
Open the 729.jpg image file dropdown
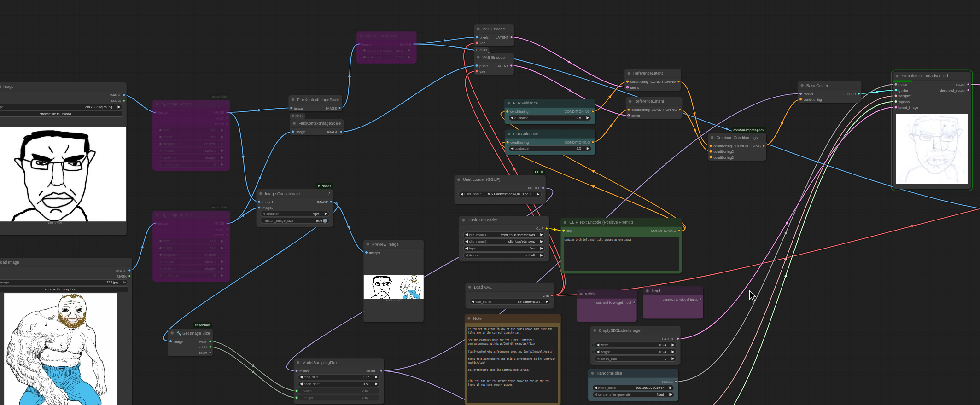[64, 283]
